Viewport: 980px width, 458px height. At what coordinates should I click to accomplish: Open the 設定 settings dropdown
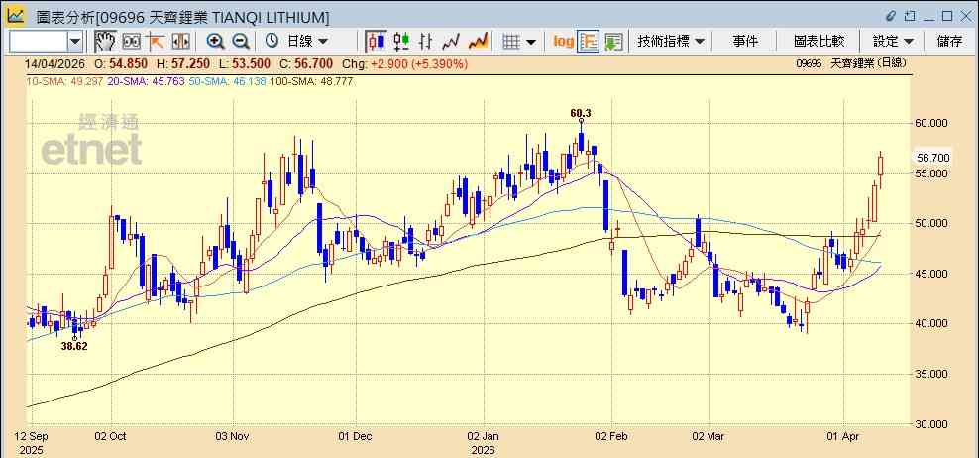[x=893, y=42]
